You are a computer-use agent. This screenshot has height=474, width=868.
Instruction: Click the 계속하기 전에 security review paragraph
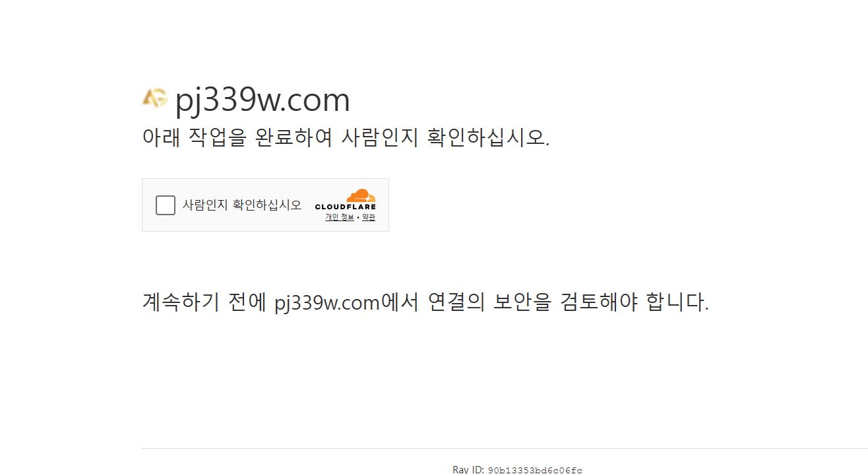coord(425,302)
